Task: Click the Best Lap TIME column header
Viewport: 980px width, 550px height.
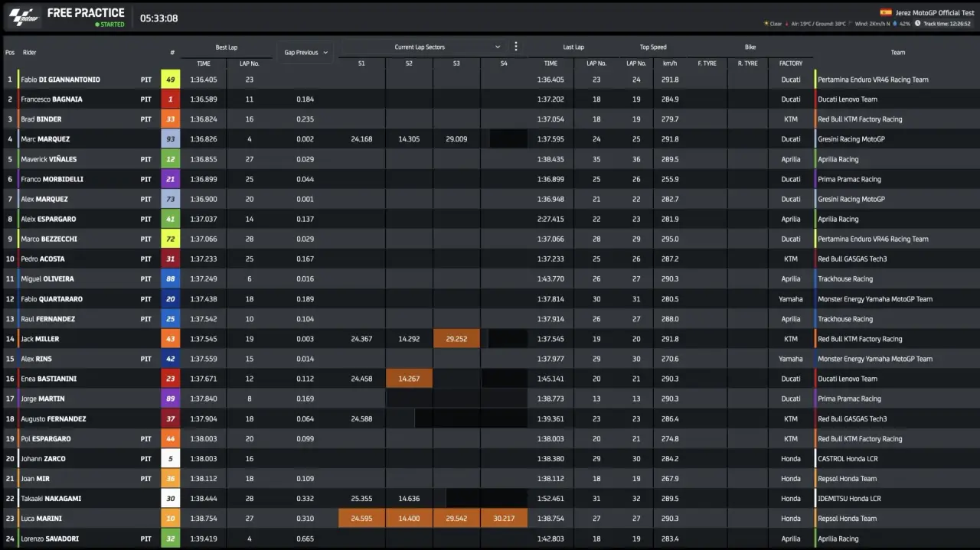Action: (203, 63)
